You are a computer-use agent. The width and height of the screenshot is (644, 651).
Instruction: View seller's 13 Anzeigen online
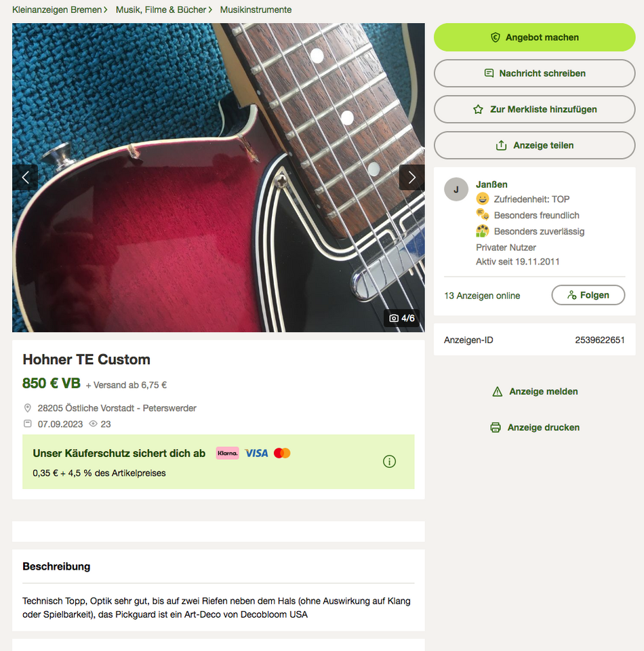[482, 296]
